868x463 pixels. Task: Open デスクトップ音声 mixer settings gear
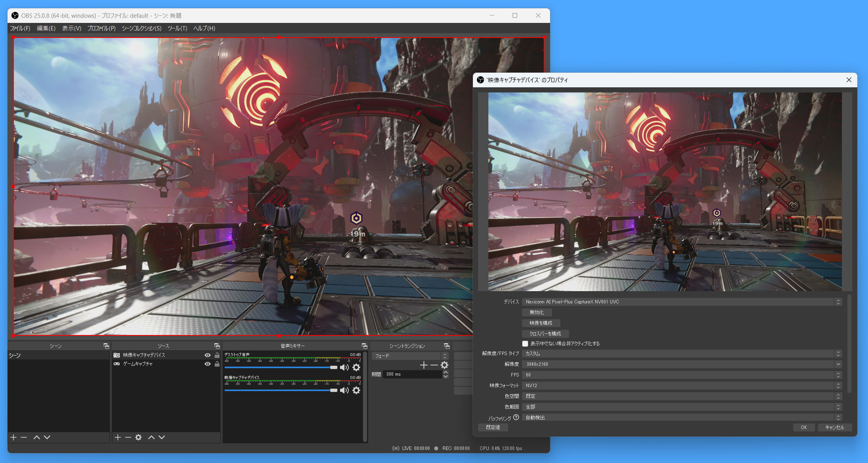tap(356, 367)
